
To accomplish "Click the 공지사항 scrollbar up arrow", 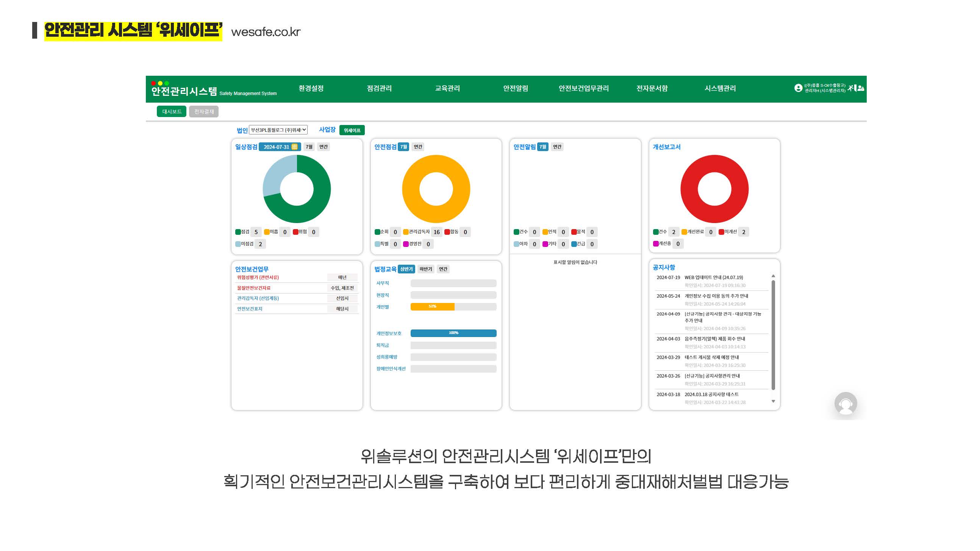I will (x=773, y=276).
